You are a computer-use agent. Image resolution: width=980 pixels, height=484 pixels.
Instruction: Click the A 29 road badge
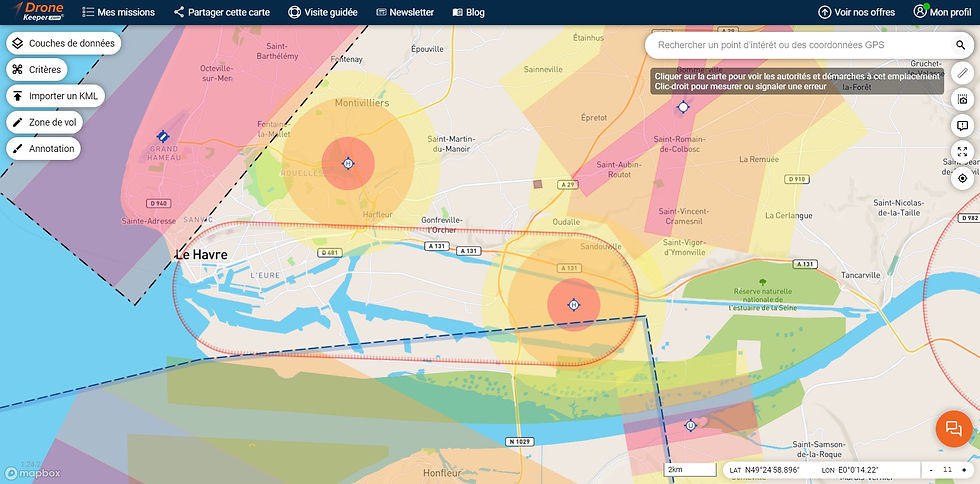coord(568,184)
